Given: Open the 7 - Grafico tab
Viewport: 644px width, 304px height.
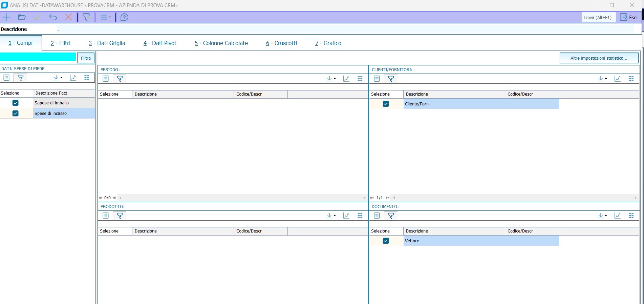Looking at the screenshot, I should tap(328, 43).
